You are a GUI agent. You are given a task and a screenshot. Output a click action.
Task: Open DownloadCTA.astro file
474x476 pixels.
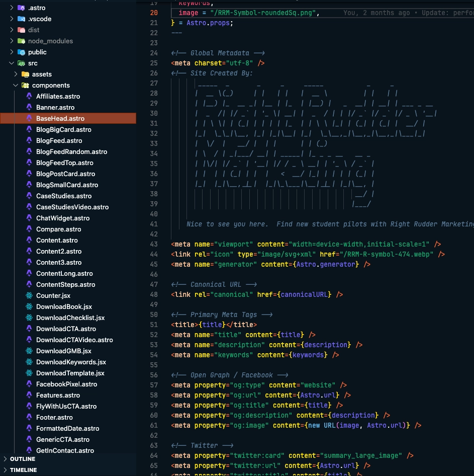coord(66,329)
